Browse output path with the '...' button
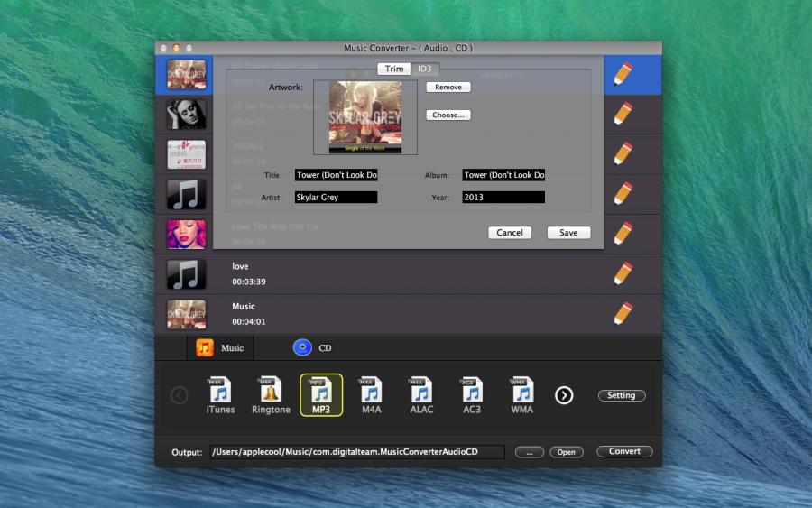 pos(530,452)
